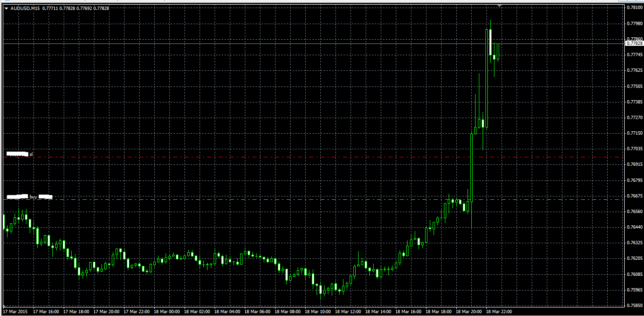The height and width of the screenshot is (316, 644).
Task: Click the 0.76560 price scale value
Action: pyautogui.click(x=635, y=212)
